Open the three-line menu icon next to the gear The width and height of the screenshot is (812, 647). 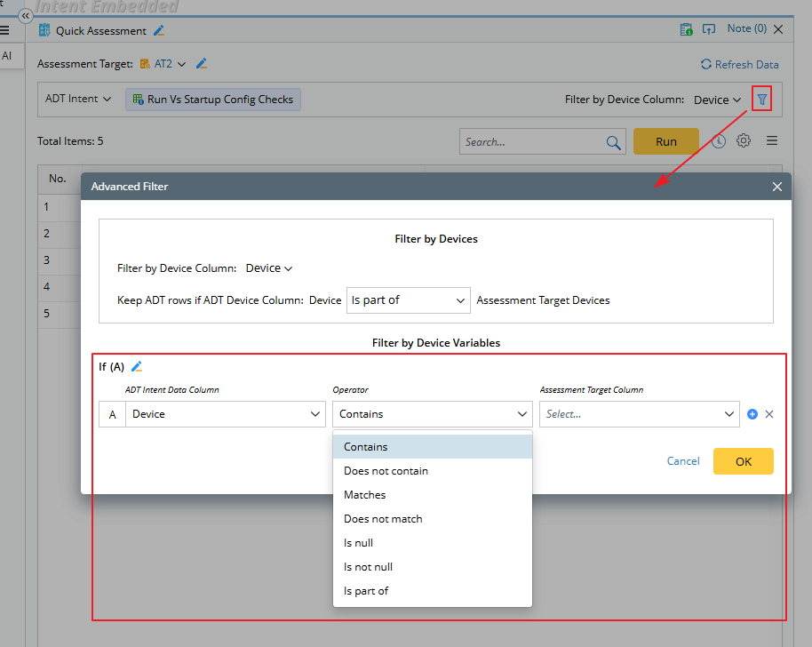pos(772,141)
